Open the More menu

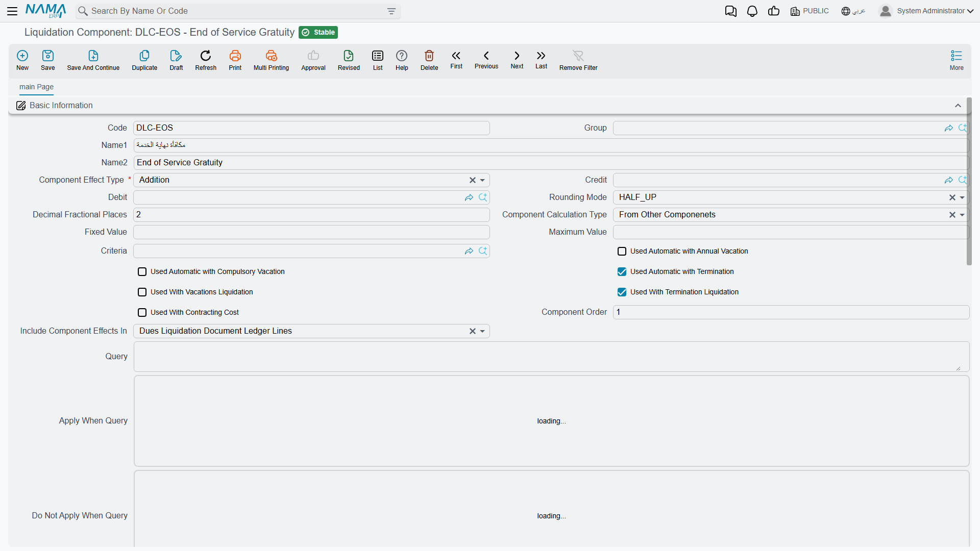coord(957,60)
